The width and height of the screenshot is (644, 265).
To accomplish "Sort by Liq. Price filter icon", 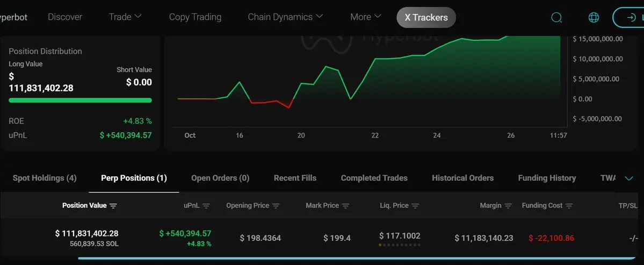I will coord(415,206).
